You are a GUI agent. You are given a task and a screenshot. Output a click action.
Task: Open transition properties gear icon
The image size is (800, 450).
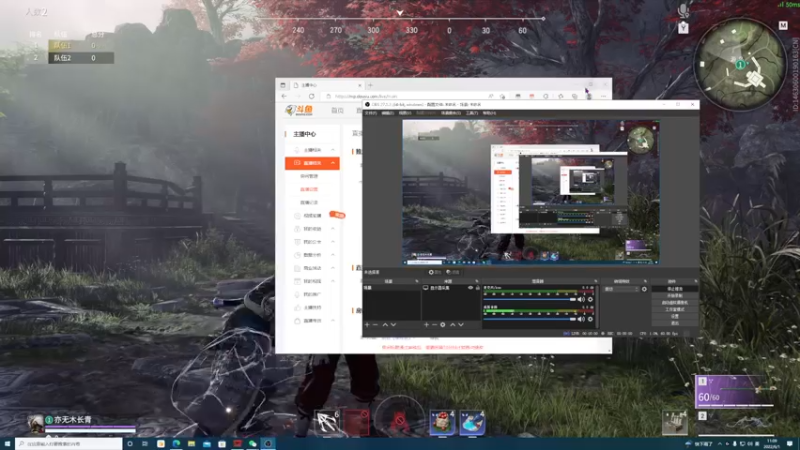click(644, 289)
